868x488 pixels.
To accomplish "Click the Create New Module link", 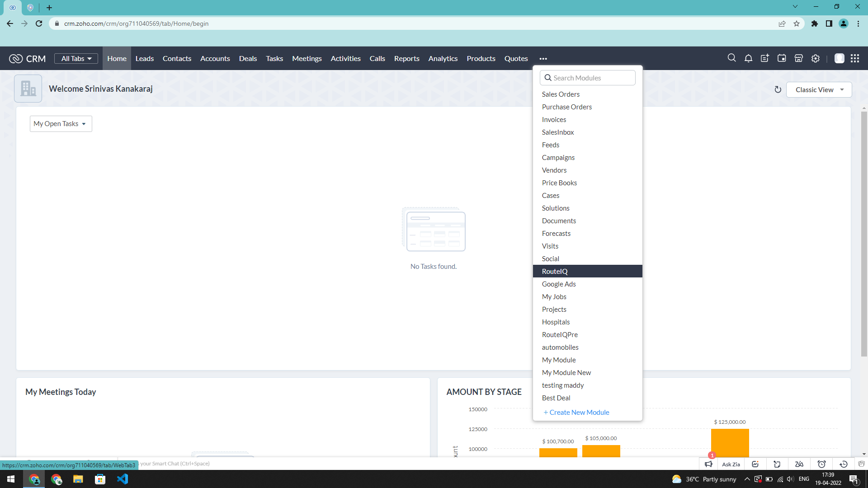I will (576, 412).
